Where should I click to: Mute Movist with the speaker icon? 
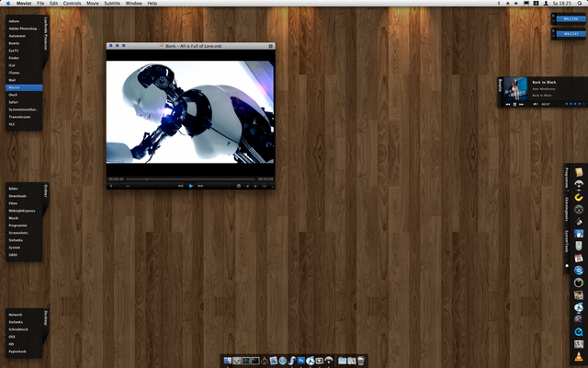pyautogui.click(x=111, y=186)
